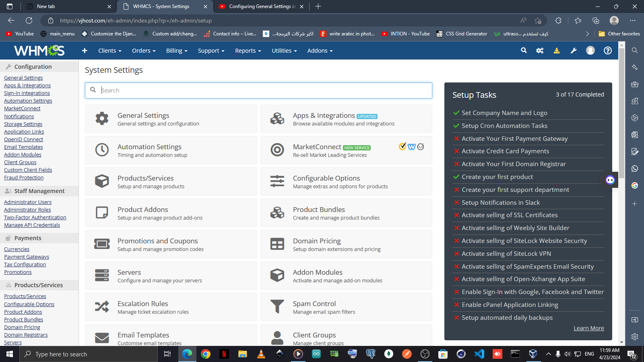Image resolution: width=644 pixels, height=362 pixels.
Task: Open the admin user avatar icon
Action: [x=590, y=51]
